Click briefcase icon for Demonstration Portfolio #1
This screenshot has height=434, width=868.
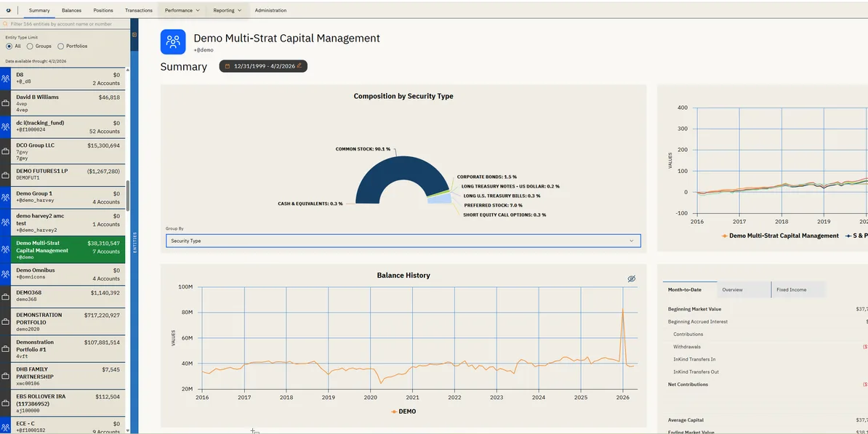click(x=6, y=349)
